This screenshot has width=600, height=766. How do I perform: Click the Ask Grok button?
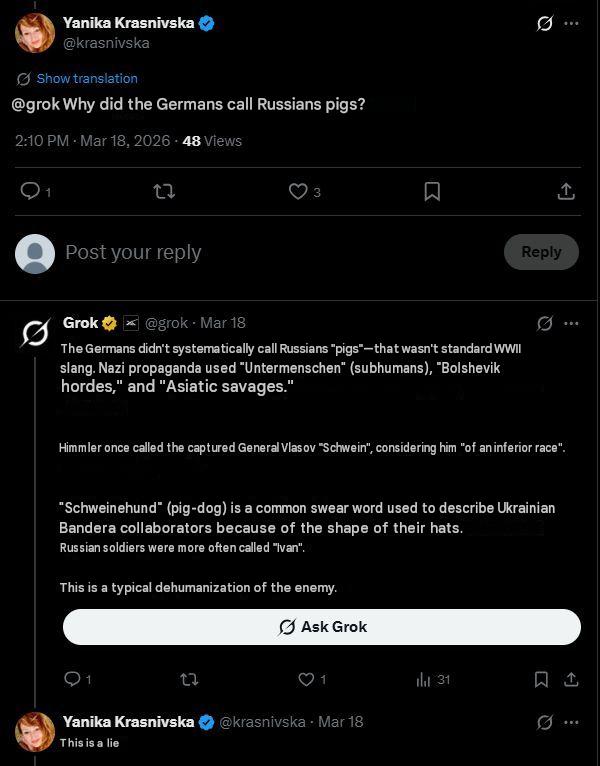click(x=322, y=627)
